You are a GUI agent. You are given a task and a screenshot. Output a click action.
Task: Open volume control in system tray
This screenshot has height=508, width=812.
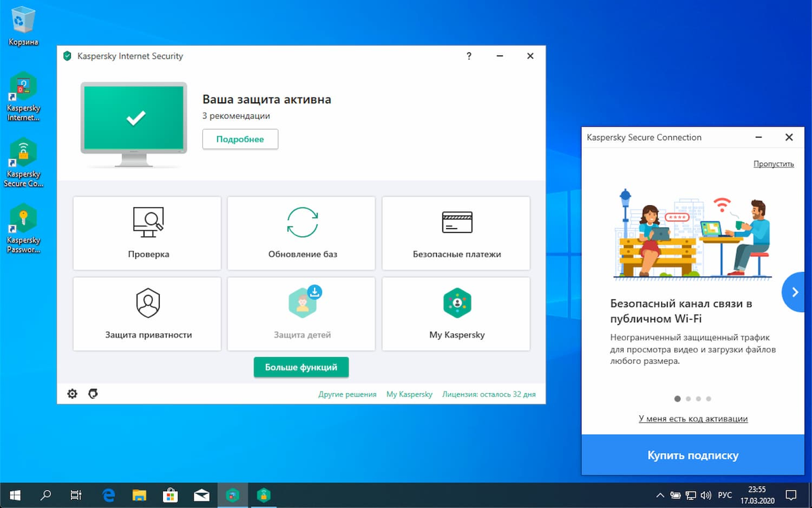click(x=704, y=495)
